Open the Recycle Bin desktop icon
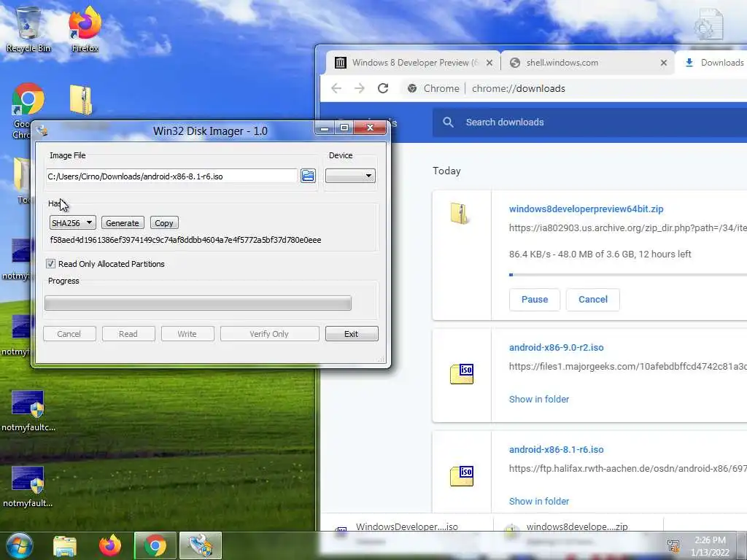The width and height of the screenshot is (747, 560). point(28,29)
